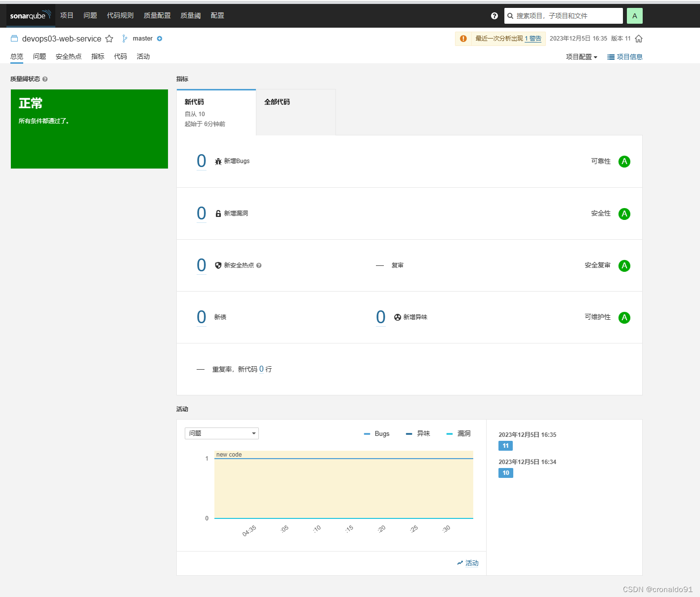The image size is (700, 597).
Task: Switch to the 代码 project tab
Action: (x=121, y=56)
